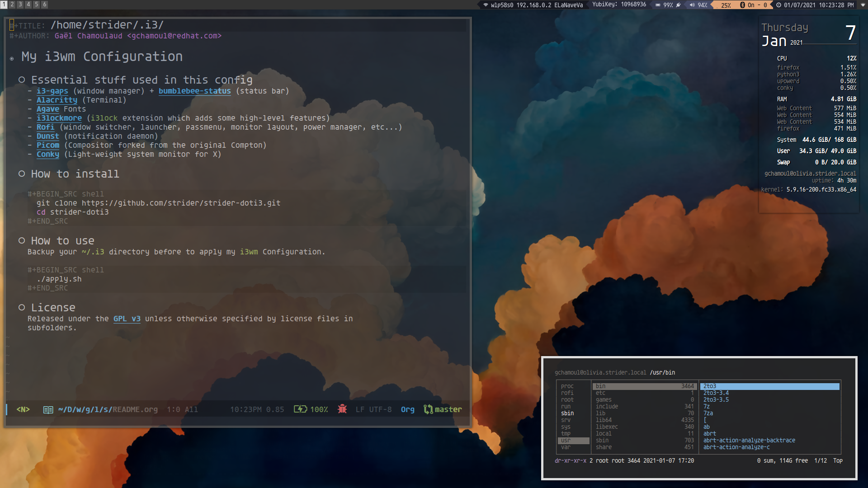Fold the 'How to install' heading bullet
868x488 pixels.
pyautogui.click(x=22, y=174)
